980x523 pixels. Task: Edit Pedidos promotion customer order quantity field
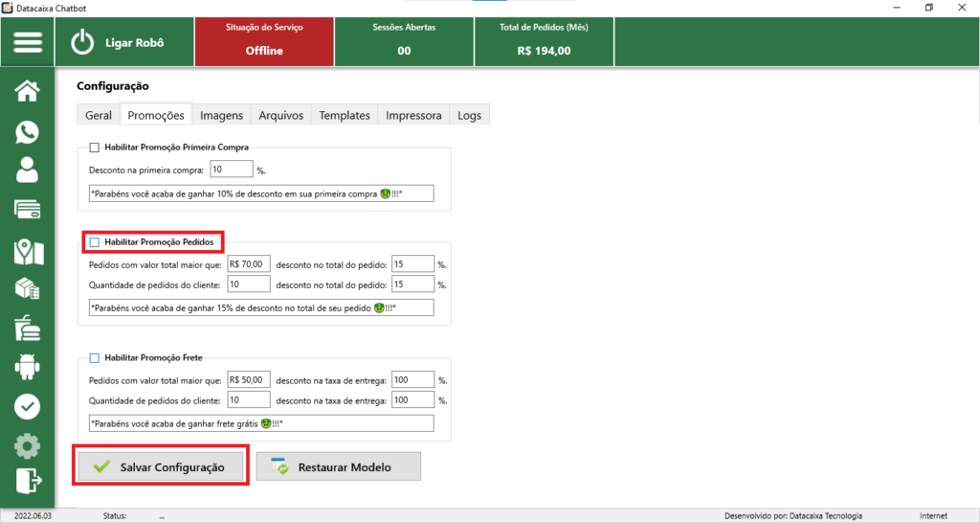(x=249, y=284)
